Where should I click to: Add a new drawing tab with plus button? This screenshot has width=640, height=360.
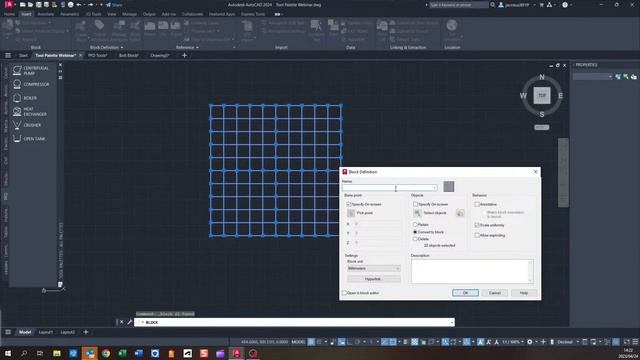[184, 55]
